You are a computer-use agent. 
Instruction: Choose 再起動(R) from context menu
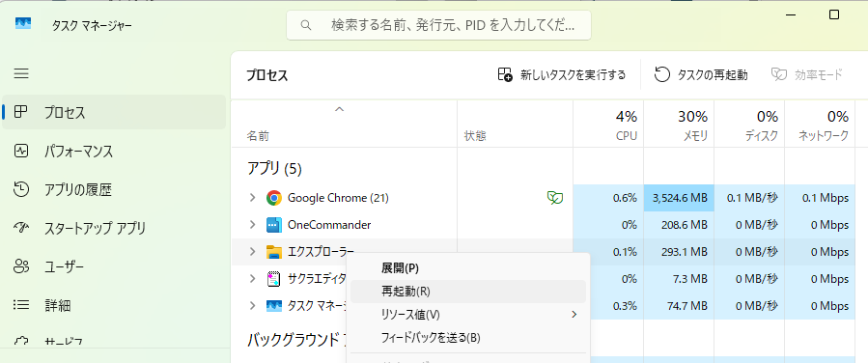click(x=467, y=291)
